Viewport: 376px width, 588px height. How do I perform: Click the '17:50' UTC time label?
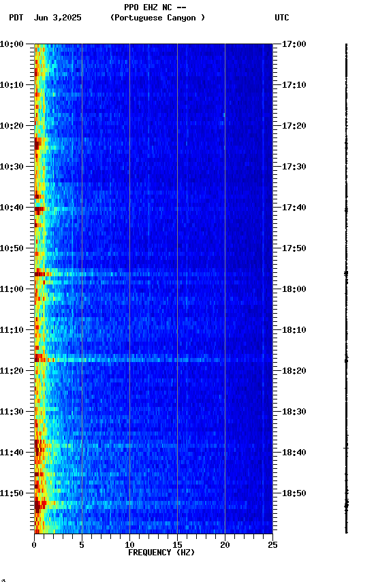coord(294,248)
